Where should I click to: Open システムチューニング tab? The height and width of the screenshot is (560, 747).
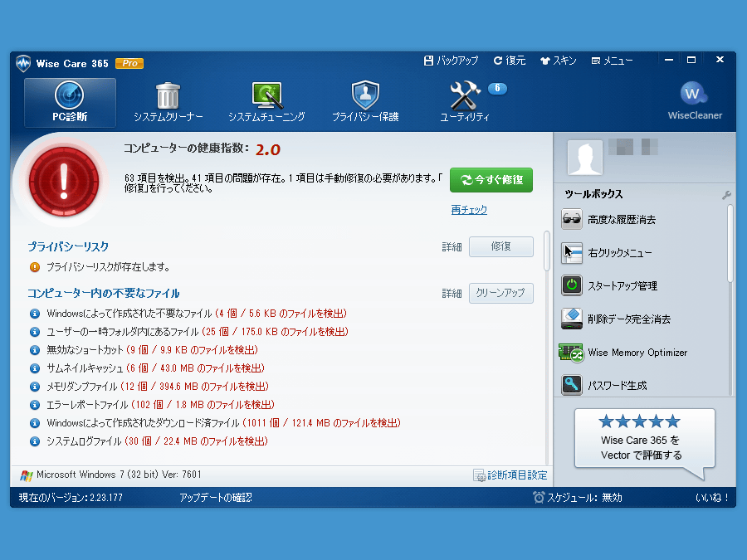coord(266,102)
